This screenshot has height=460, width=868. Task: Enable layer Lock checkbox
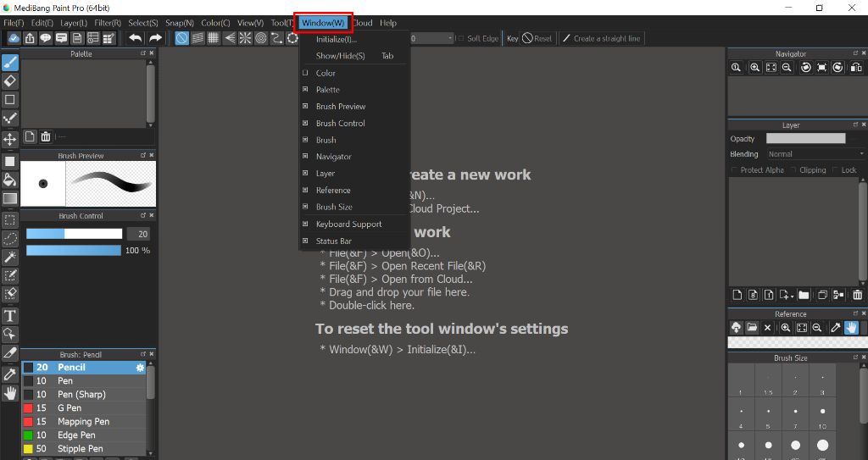point(836,170)
